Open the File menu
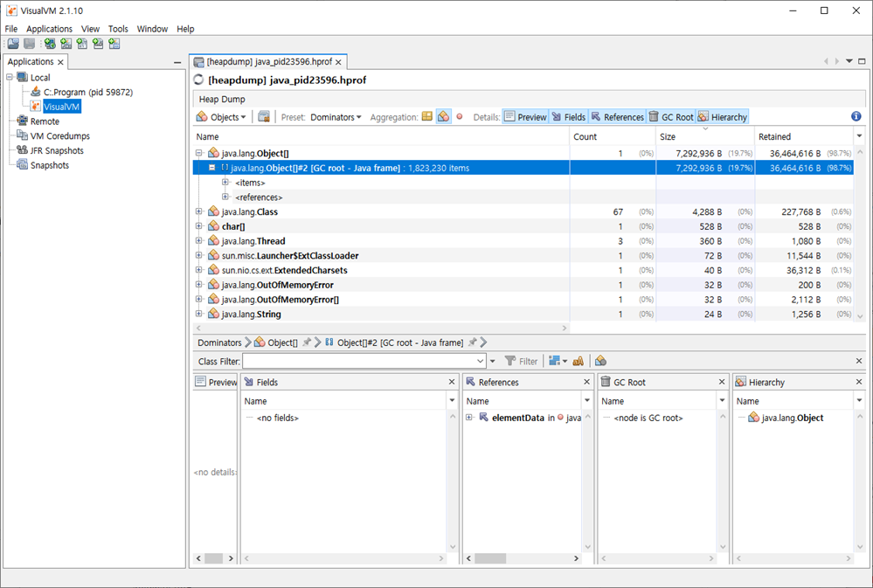The image size is (873, 588). pyautogui.click(x=11, y=29)
